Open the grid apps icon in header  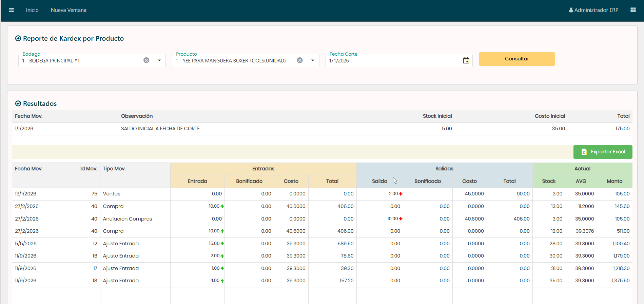coord(633,10)
